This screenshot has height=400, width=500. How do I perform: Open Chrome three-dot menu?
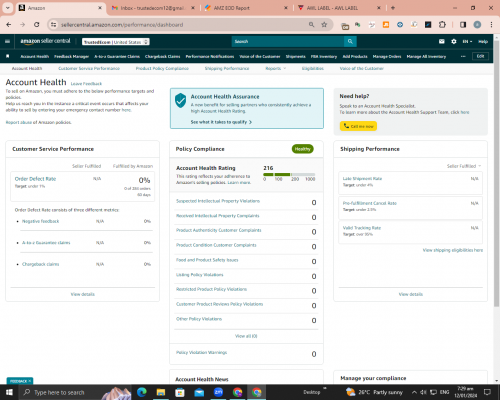tap(491, 25)
